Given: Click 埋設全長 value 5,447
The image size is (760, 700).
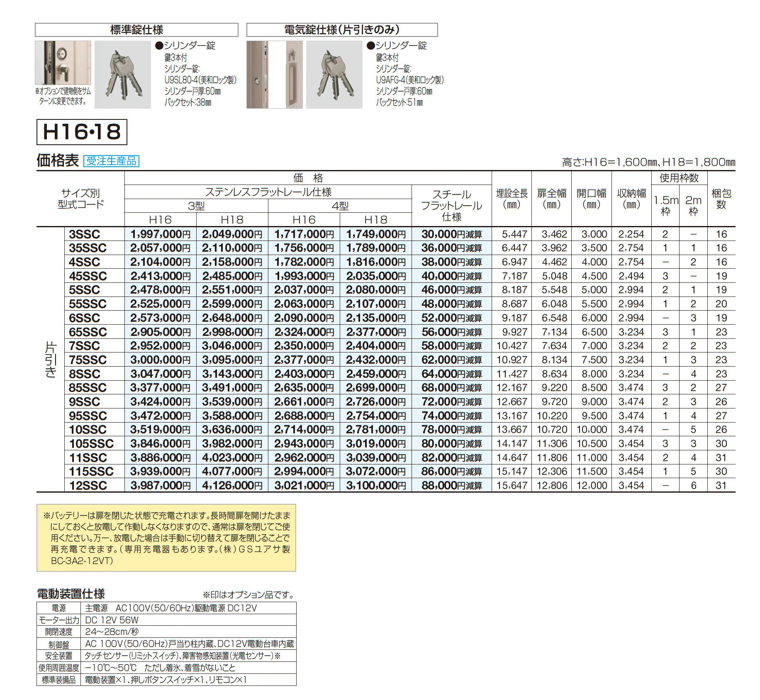Looking at the screenshot, I should click(514, 234).
